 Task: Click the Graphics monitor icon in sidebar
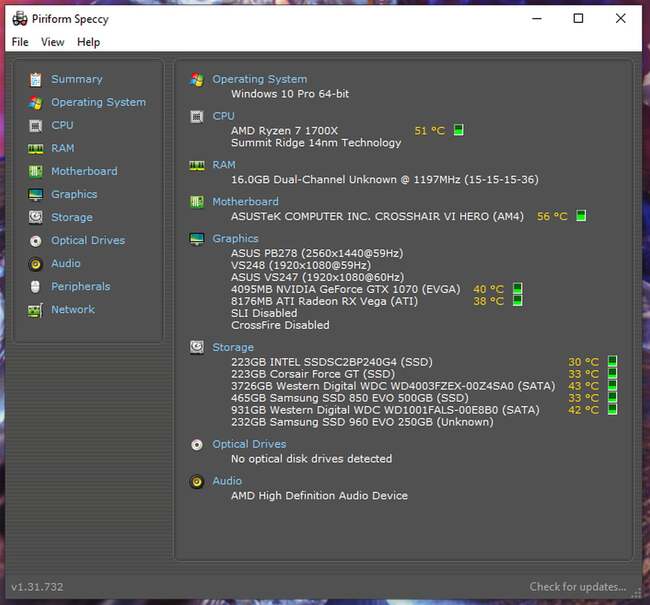(36, 194)
